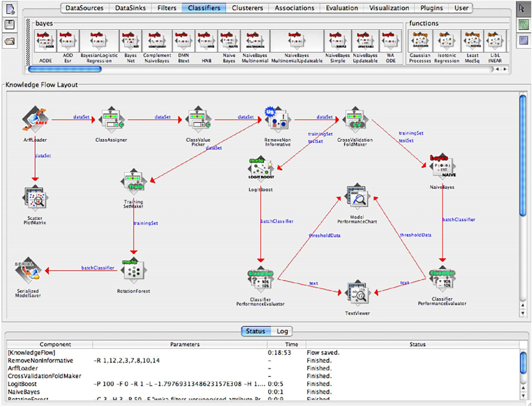Open the Filters tab

coord(167,8)
